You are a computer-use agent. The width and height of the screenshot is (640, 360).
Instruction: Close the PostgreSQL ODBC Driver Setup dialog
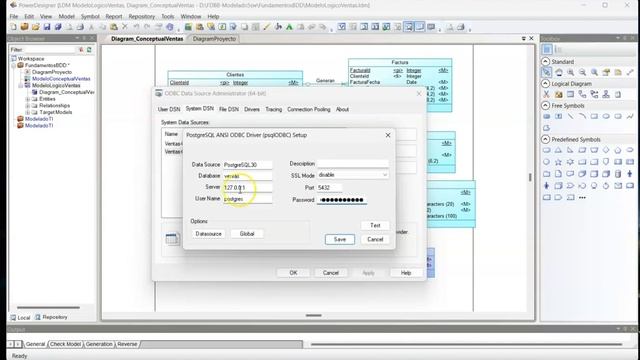coord(388,135)
